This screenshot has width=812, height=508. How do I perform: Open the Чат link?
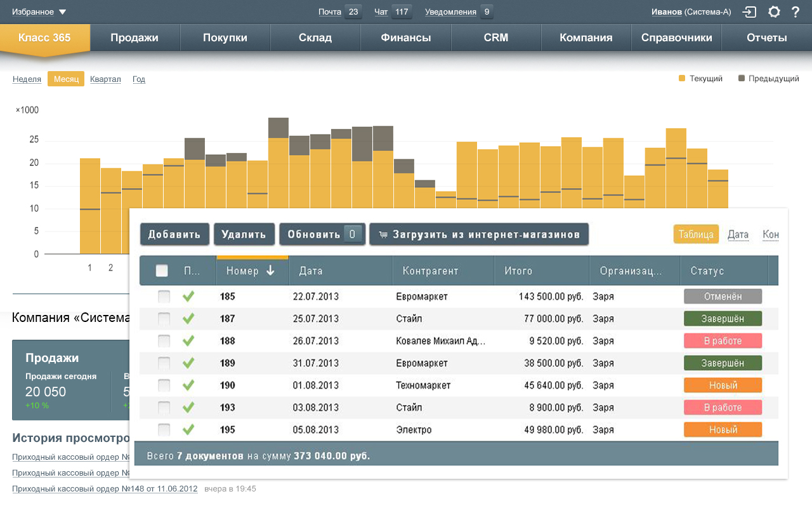click(381, 12)
